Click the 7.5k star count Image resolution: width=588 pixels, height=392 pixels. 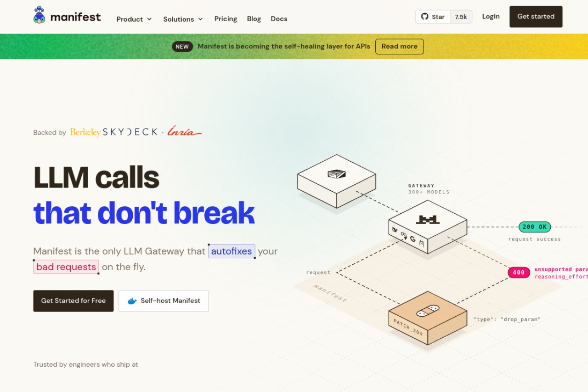[461, 17]
